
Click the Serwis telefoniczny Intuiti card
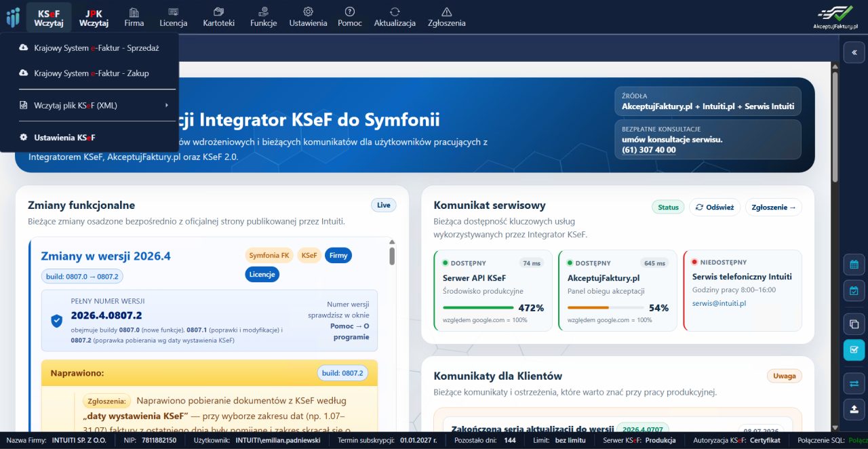(743, 290)
